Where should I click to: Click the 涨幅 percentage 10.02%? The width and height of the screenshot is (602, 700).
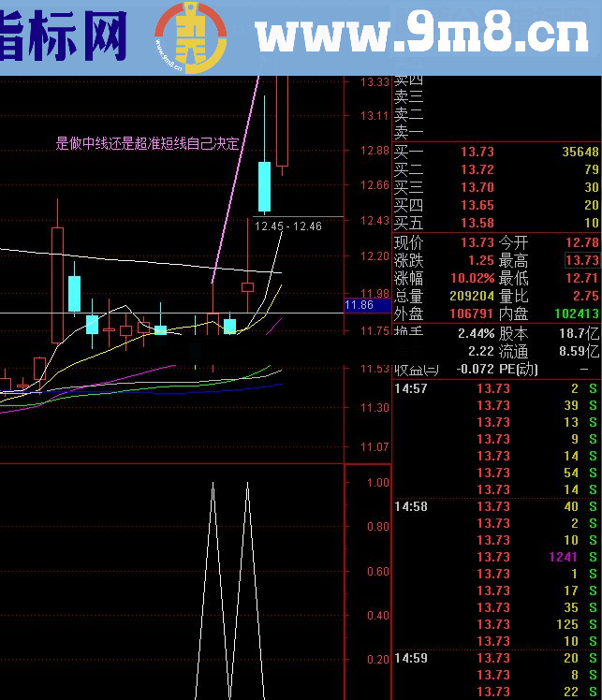pos(473,278)
